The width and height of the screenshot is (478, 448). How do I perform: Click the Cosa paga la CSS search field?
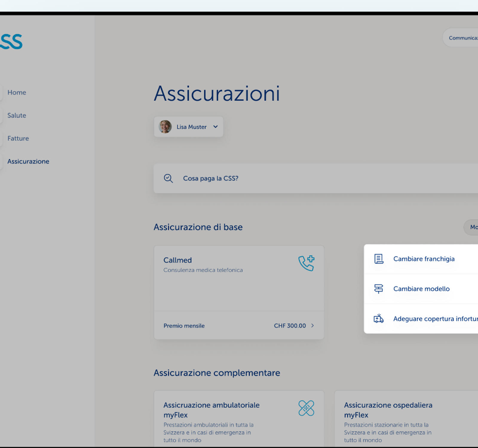point(211,178)
